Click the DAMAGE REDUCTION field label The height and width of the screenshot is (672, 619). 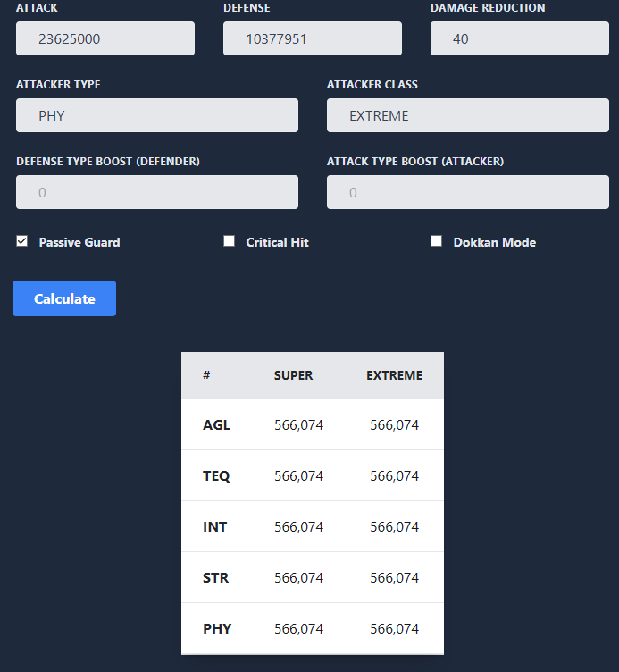pos(488,8)
